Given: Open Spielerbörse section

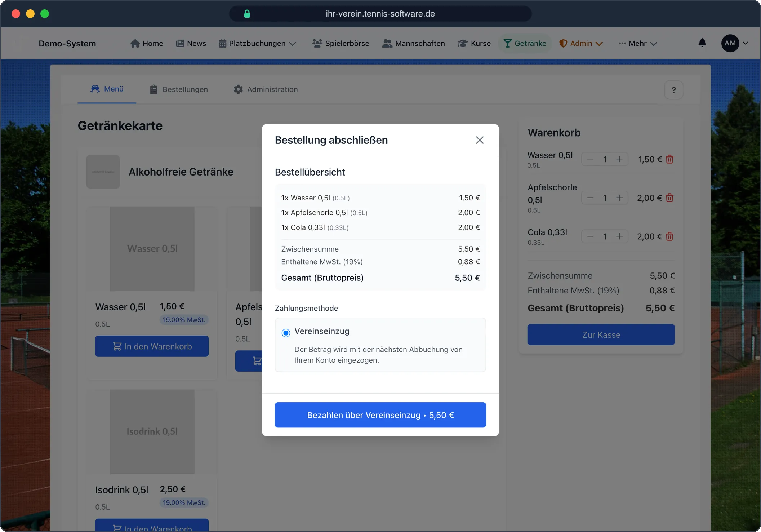Looking at the screenshot, I should point(341,43).
